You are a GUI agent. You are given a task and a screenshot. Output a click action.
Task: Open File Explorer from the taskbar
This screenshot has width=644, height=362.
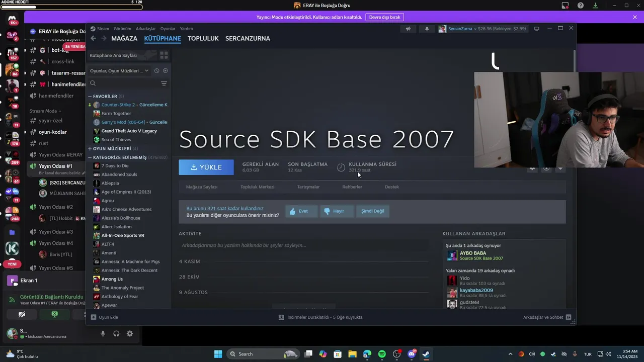pos(353,354)
